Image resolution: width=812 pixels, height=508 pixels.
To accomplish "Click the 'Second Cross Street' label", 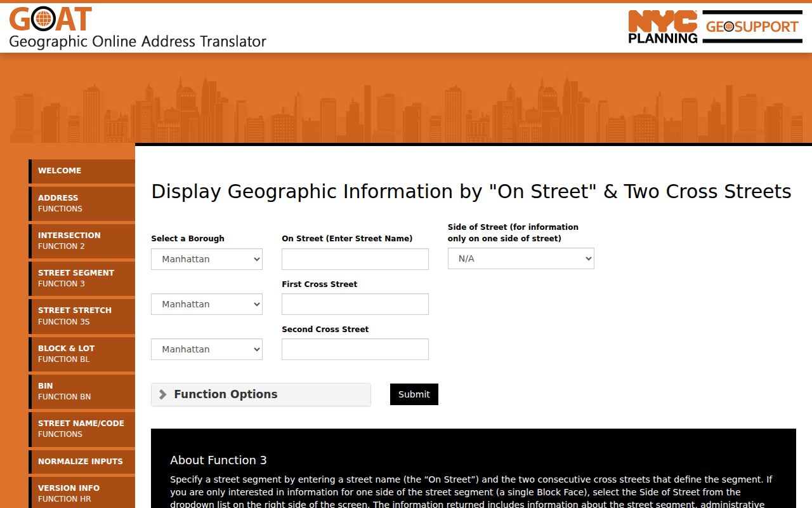I will (x=325, y=330).
